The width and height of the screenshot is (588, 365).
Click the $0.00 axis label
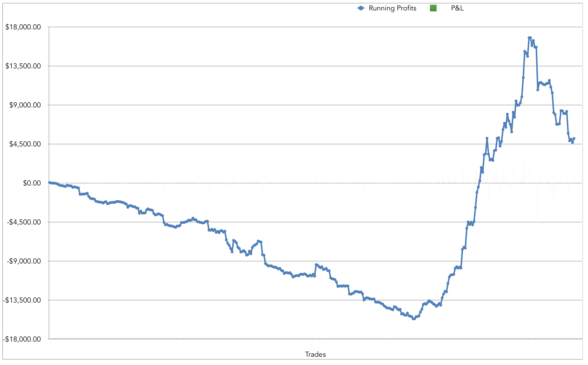tap(32, 183)
